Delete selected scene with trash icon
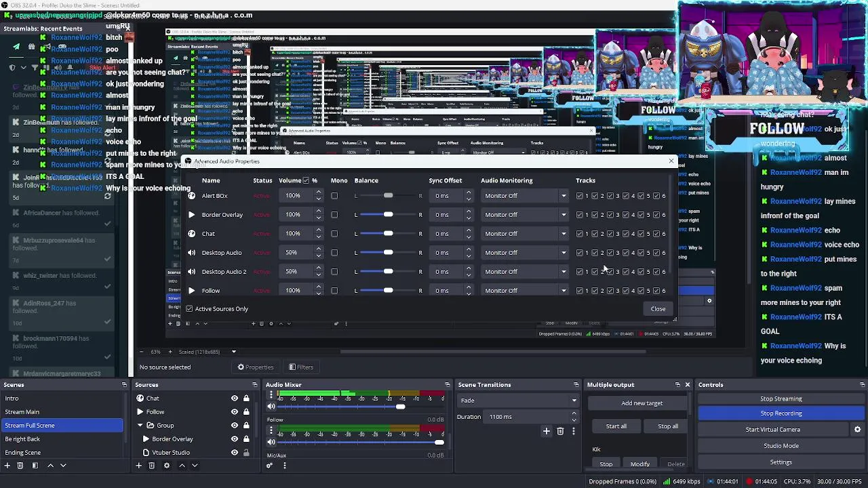Viewport: 868px width, 488px height. 20,466
